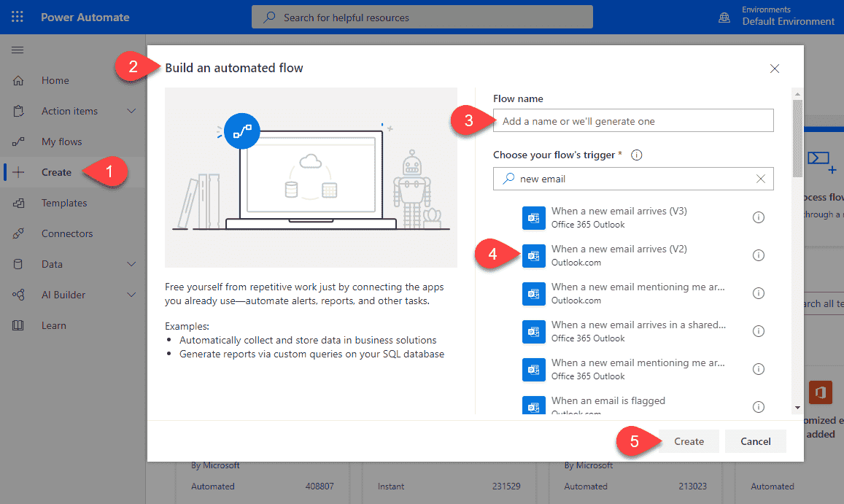Click the Office icon on background template card
This screenshot has width=844, height=504.
pyautogui.click(x=821, y=392)
